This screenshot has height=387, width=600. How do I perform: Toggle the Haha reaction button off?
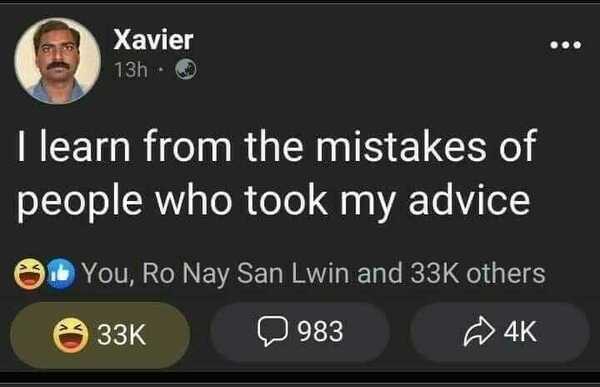(x=100, y=335)
